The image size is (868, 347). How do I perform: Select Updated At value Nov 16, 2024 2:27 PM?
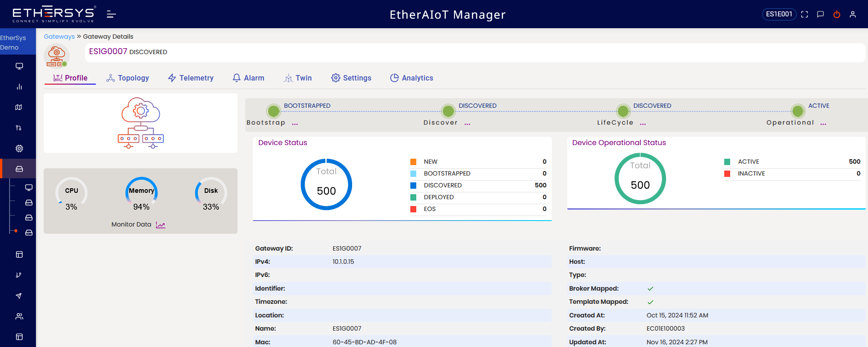point(677,342)
